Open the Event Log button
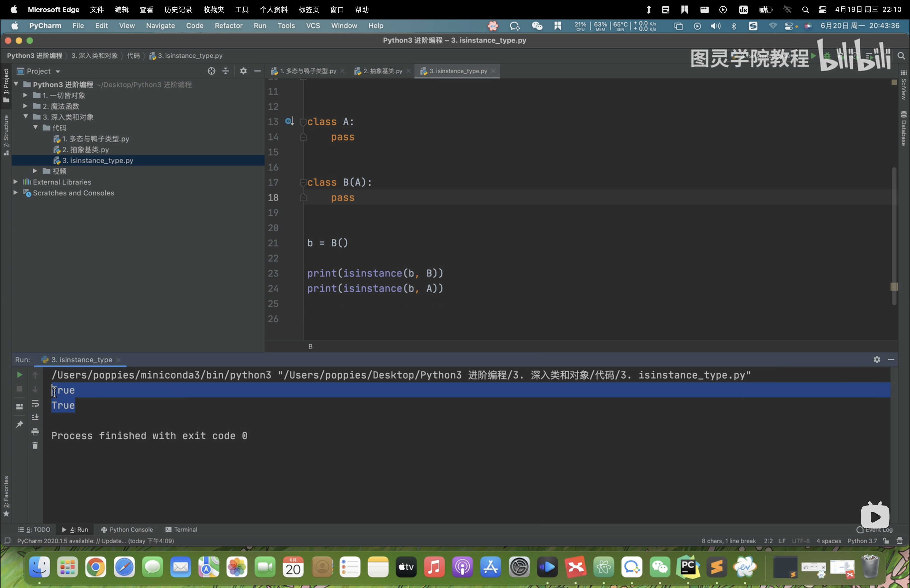This screenshot has width=910, height=588. tap(875, 530)
